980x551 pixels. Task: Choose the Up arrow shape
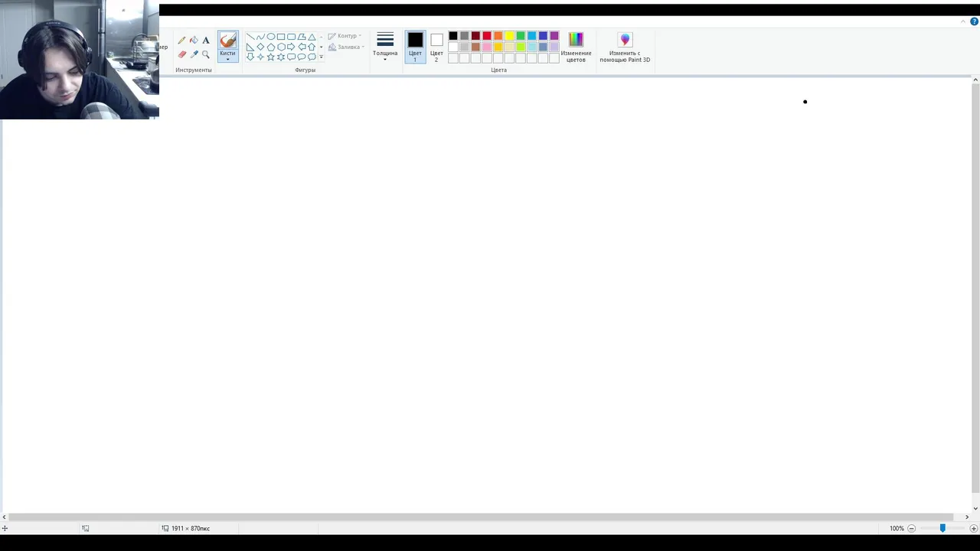point(312,47)
